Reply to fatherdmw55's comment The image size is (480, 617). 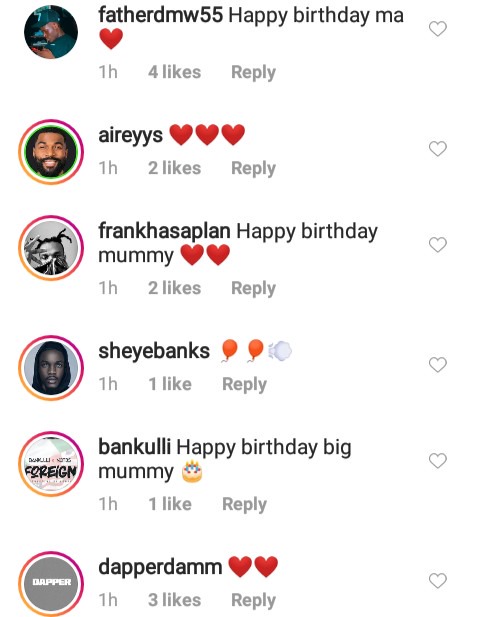253,73
